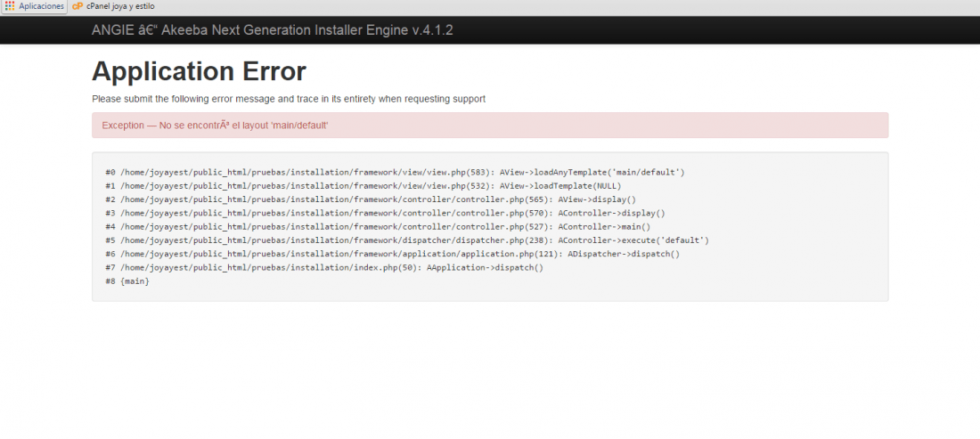The image size is (980, 439).
Task: Open the Aplicaciones bookmarks shortcut
Action: tap(35, 6)
